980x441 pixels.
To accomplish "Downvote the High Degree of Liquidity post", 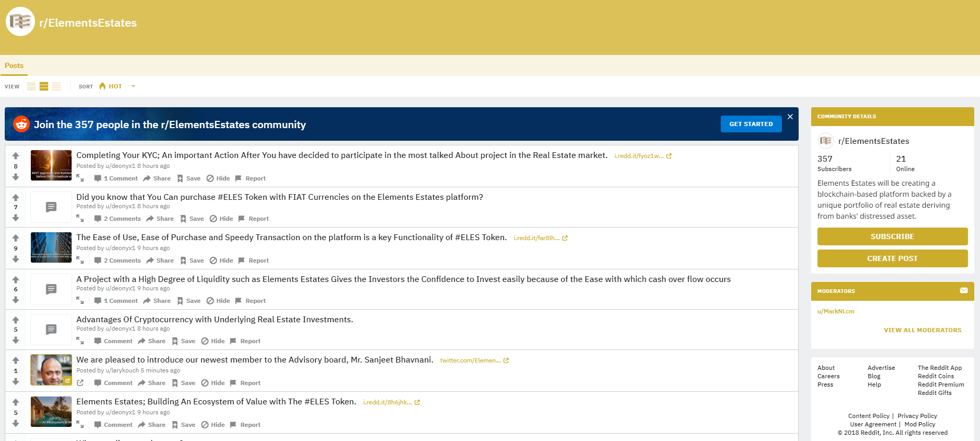I will (16, 299).
